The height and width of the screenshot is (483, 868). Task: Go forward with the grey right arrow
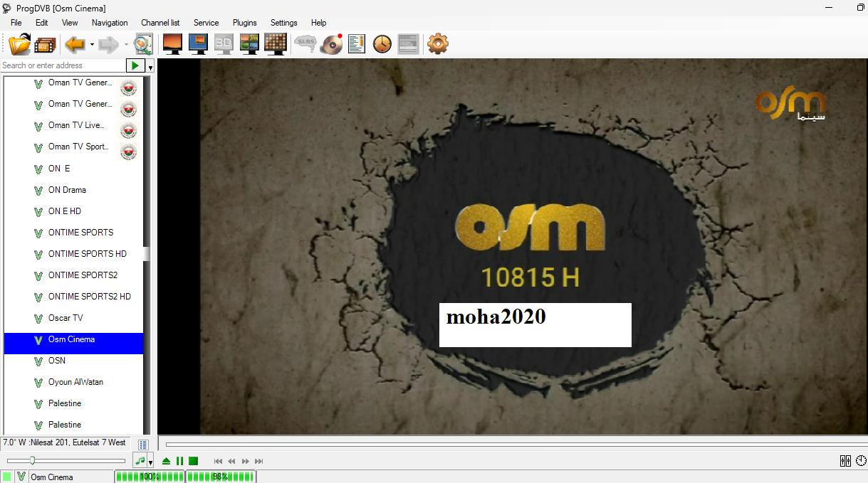pyautogui.click(x=108, y=44)
